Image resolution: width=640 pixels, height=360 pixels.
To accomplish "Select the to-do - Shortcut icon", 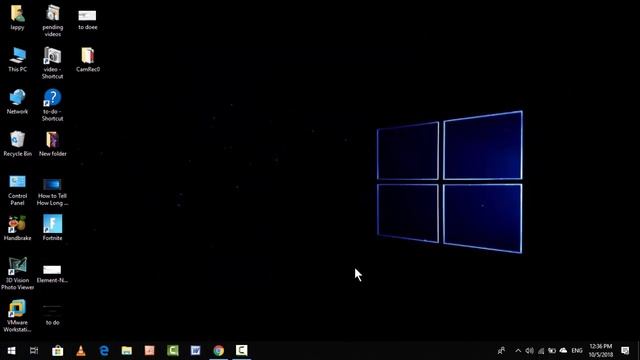I will click(52, 98).
